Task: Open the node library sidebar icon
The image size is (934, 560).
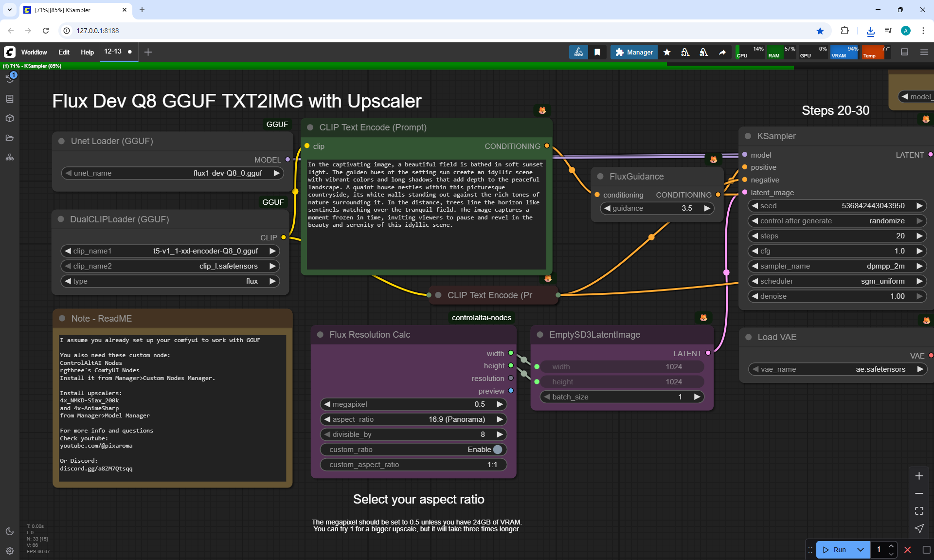Action: tap(10, 99)
